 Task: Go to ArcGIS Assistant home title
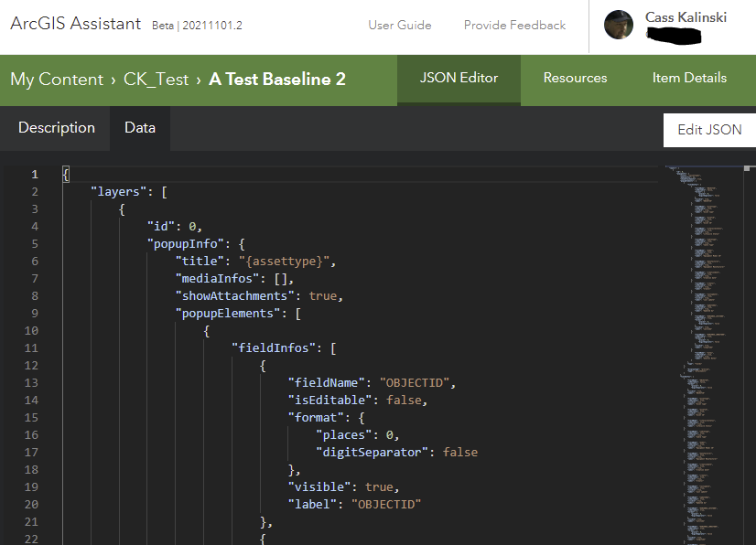tap(76, 24)
